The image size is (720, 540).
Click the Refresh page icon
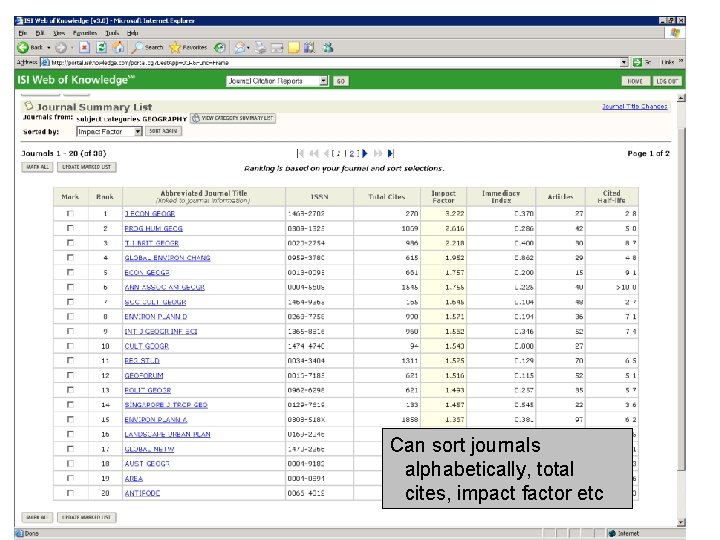pyautogui.click(x=101, y=47)
